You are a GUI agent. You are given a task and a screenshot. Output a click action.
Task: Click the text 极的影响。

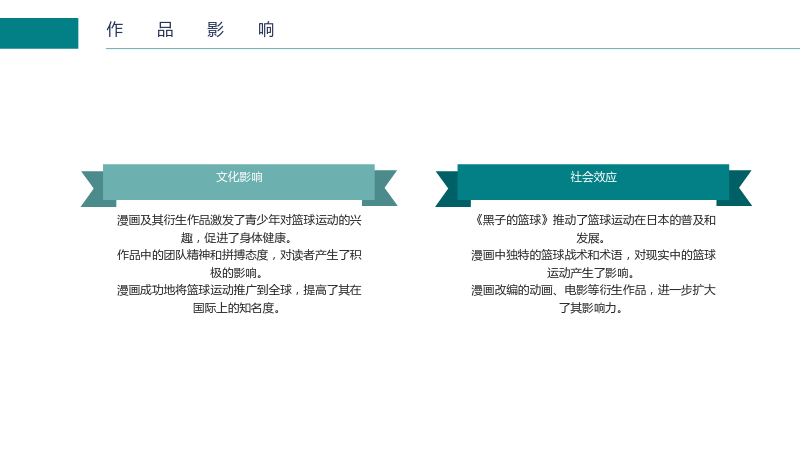(236, 273)
